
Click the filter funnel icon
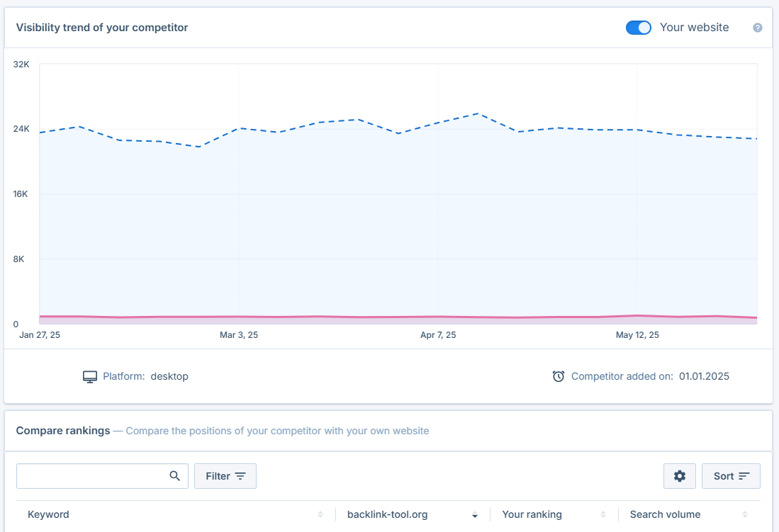[x=241, y=475]
